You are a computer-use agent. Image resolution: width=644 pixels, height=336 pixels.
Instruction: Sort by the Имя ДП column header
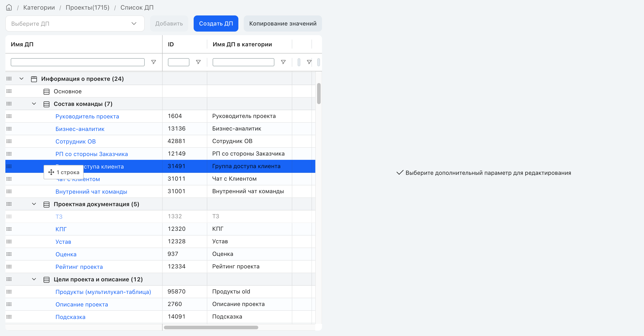pos(22,44)
